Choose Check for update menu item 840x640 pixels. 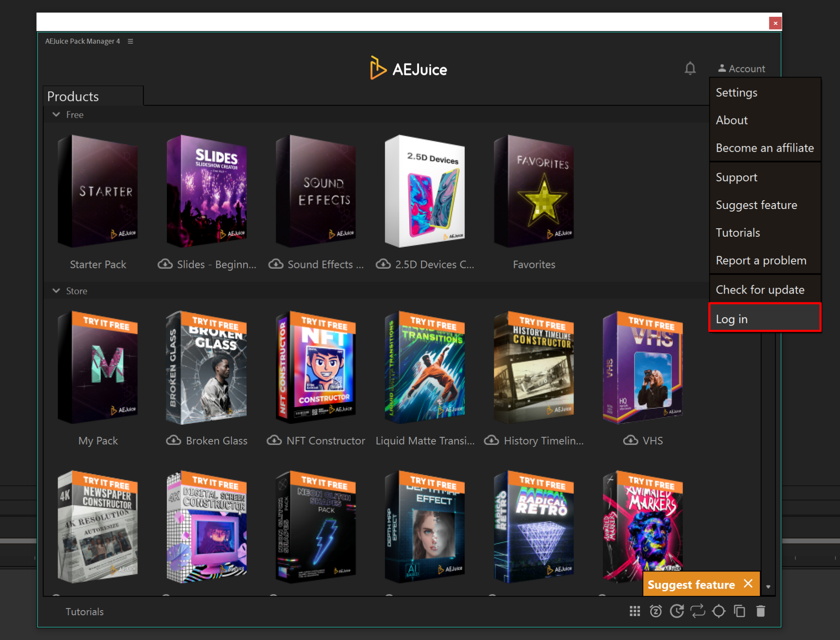click(760, 290)
